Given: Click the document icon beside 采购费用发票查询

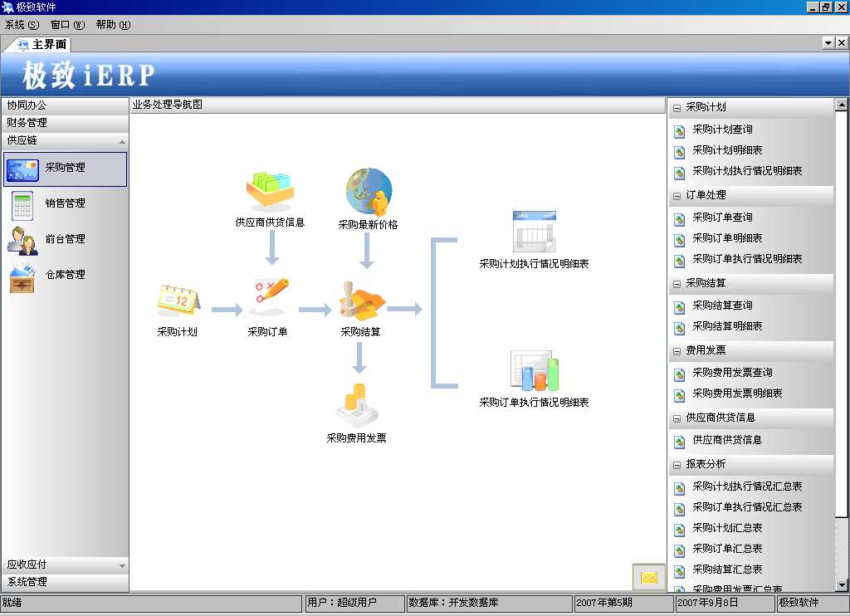Looking at the screenshot, I should 679,374.
